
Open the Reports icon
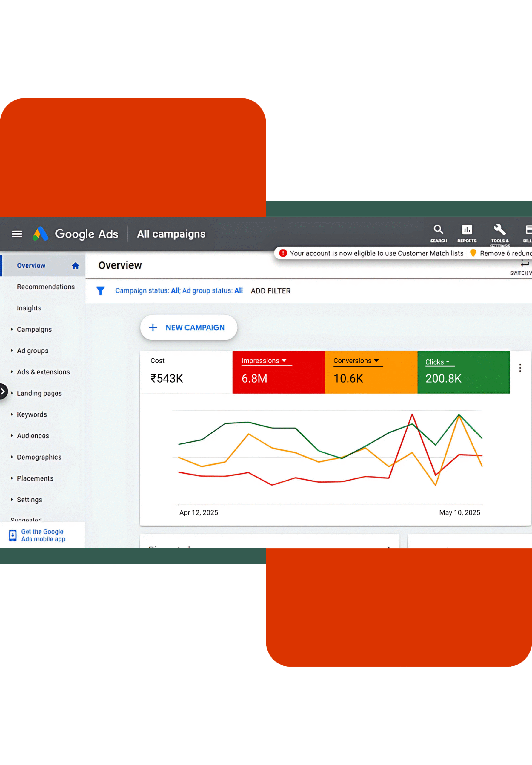click(x=467, y=233)
